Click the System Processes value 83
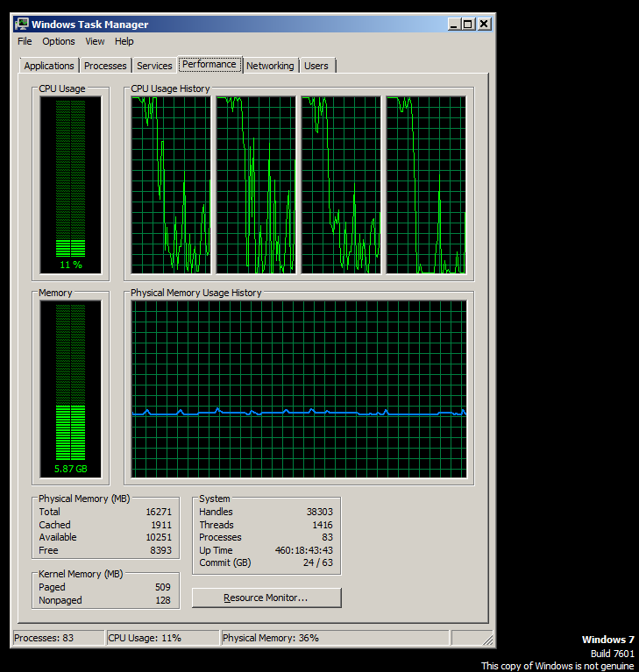 [328, 537]
